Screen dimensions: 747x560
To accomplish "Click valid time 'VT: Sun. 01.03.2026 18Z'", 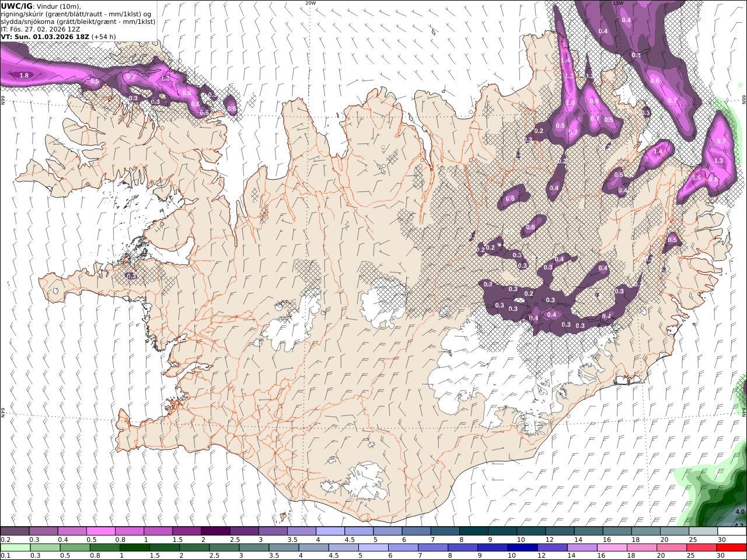I will [x=45, y=37].
